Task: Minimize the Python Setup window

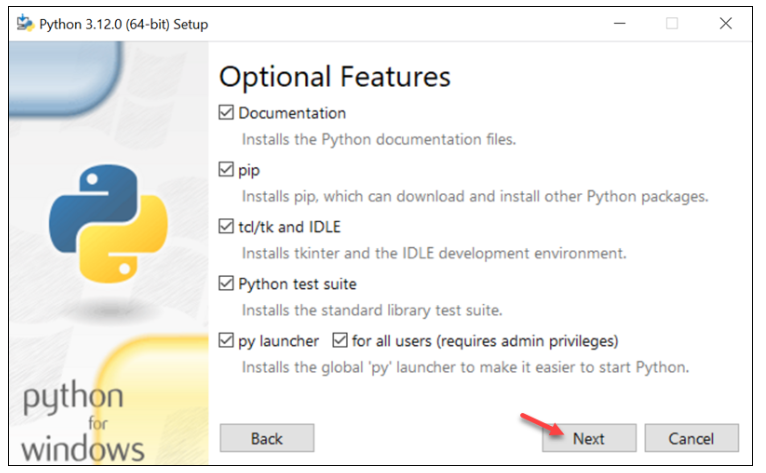Action: tap(619, 23)
